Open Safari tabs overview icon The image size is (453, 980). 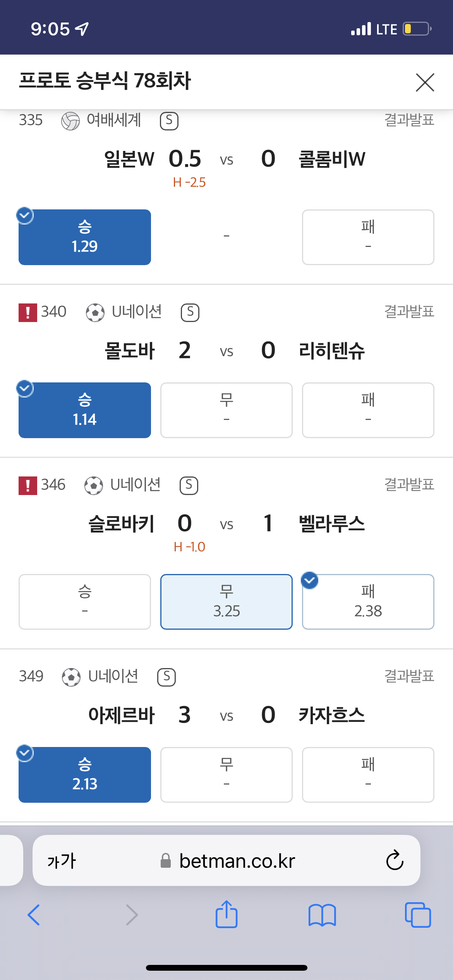(418, 915)
